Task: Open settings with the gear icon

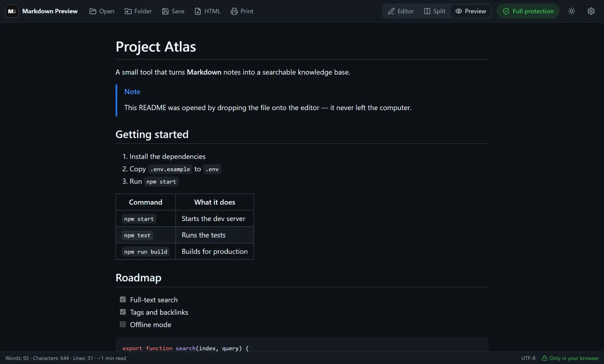Action: tap(591, 11)
